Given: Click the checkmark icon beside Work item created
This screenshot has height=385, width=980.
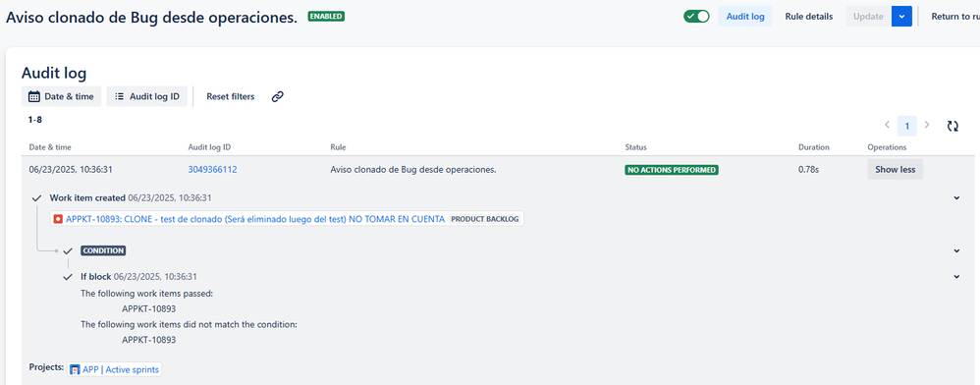Looking at the screenshot, I should coord(37,198).
